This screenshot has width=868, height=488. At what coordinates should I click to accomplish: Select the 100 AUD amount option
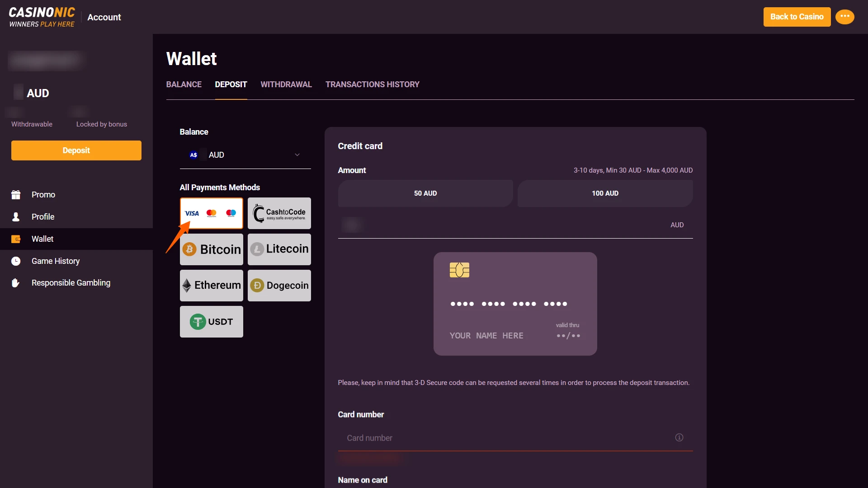coord(605,193)
